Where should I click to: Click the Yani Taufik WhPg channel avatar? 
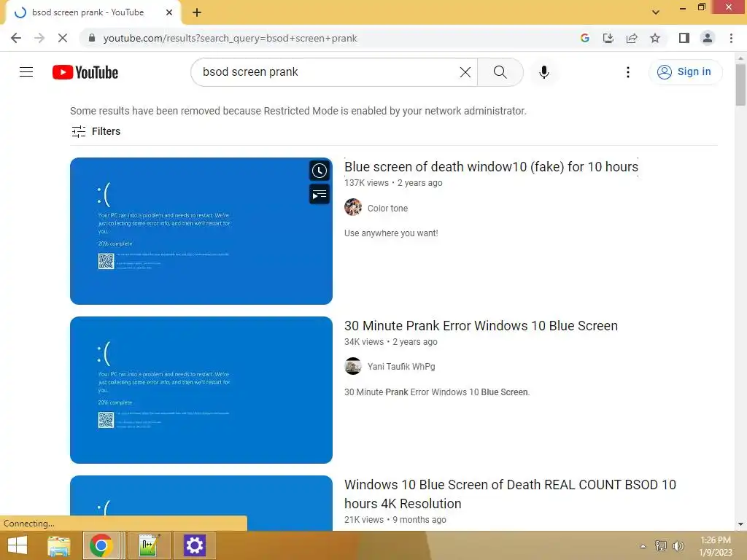point(353,366)
